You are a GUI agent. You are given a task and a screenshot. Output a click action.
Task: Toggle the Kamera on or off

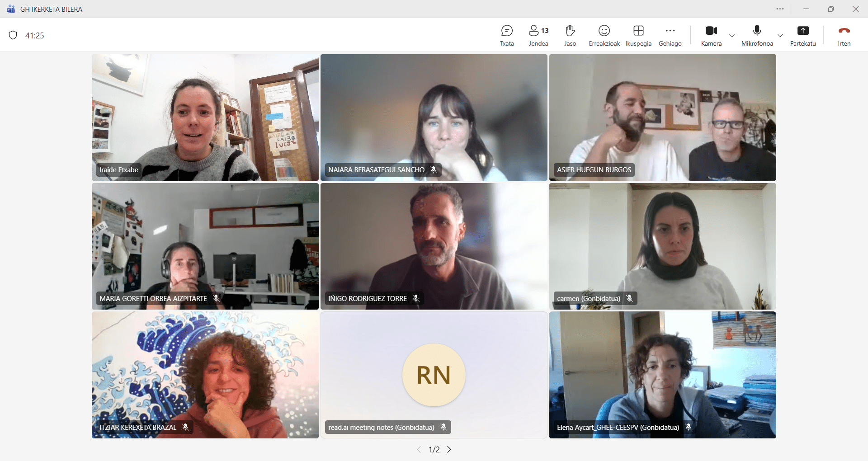[711, 35]
